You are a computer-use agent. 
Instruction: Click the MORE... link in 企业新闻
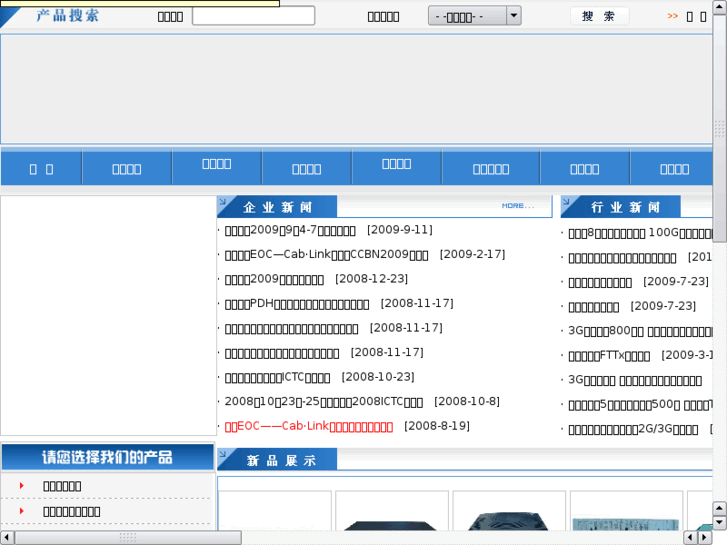click(518, 206)
